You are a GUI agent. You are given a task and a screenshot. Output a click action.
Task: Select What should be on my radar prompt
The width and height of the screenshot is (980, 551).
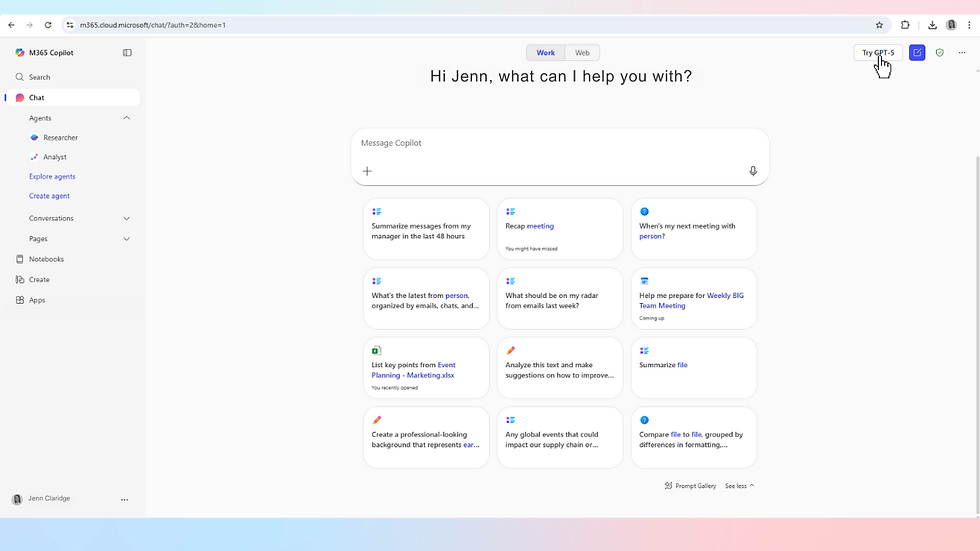click(x=560, y=299)
